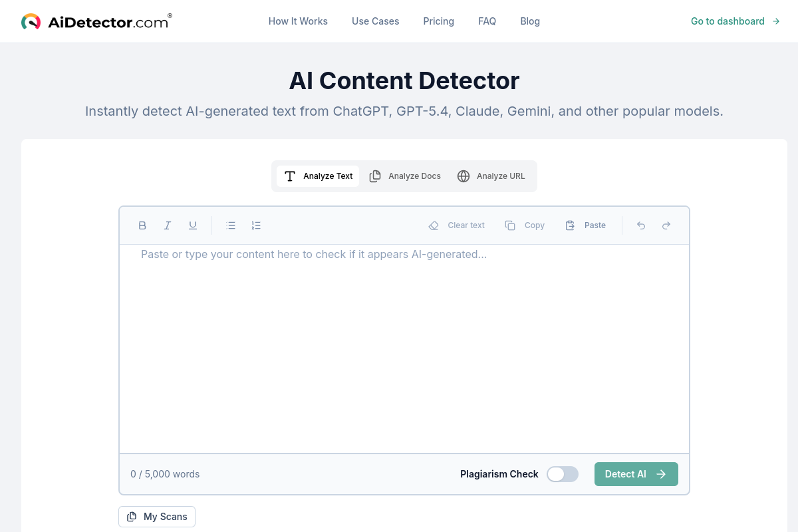Screen dimensions: 798x532
Task: Toggle italic formatting in editor toolbar
Action: [168, 225]
